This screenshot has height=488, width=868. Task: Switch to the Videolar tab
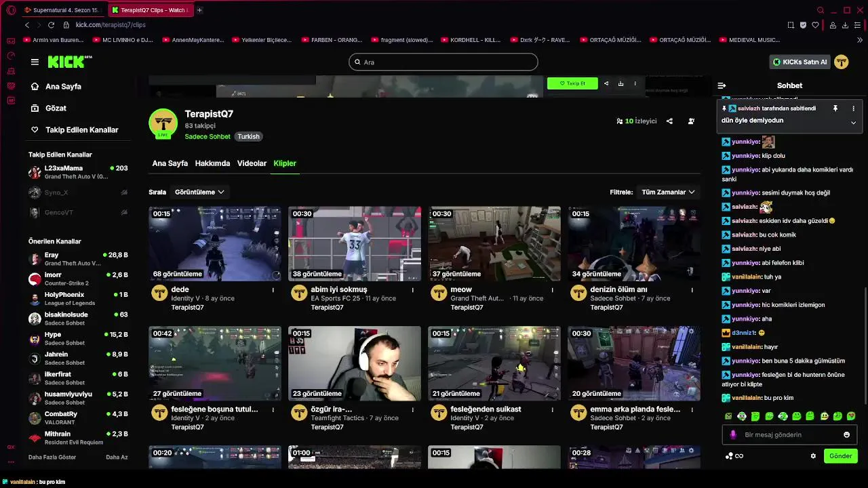[252, 163]
